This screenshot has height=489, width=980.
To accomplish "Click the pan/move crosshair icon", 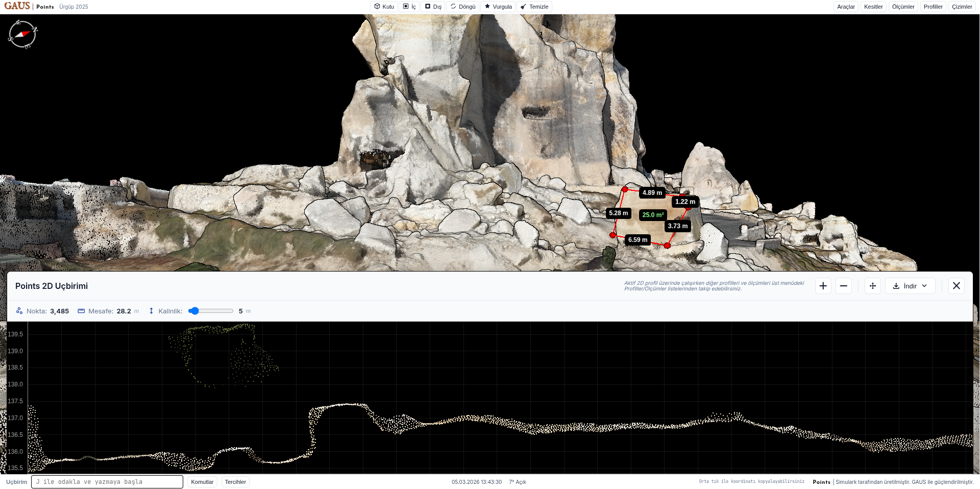I will tap(873, 286).
